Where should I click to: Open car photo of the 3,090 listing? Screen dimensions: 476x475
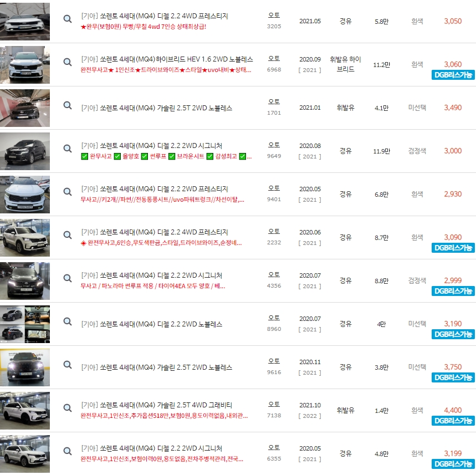[x=25, y=238]
